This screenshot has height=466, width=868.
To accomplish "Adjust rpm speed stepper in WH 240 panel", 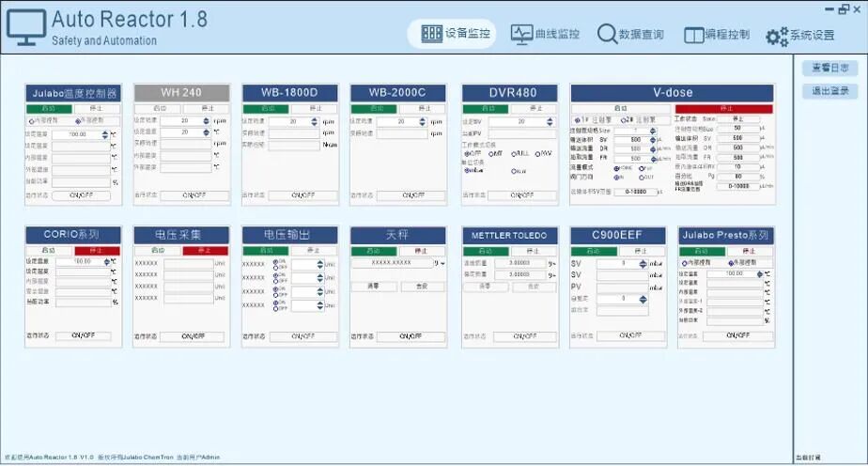I will [206, 120].
